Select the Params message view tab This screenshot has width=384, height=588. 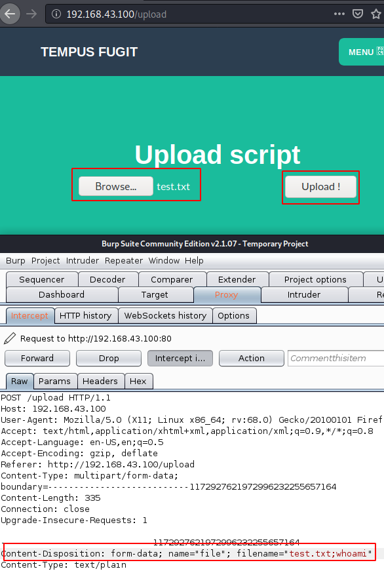(55, 382)
